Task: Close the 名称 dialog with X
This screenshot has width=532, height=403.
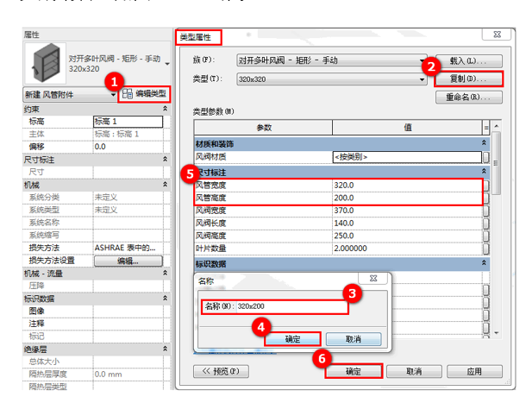Action: click(373, 279)
